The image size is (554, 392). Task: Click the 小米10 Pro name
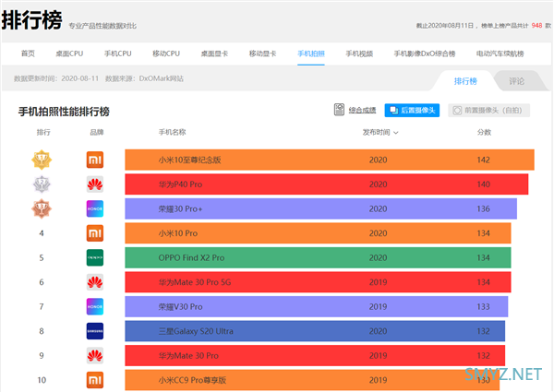click(177, 233)
